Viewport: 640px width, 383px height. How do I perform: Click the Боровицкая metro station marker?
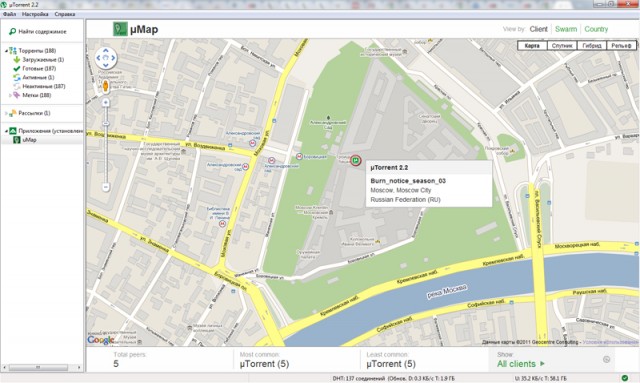coord(299,156)
